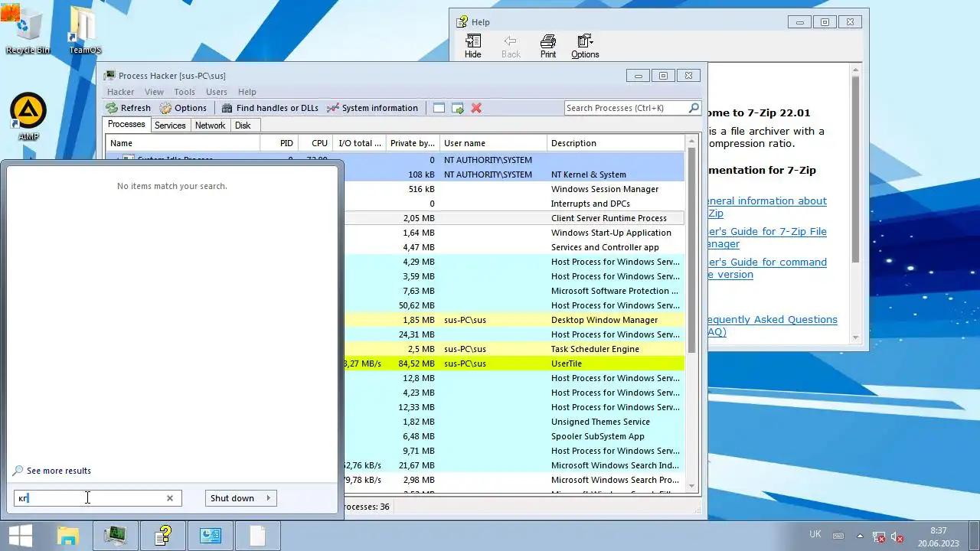Click the Process Hacker taskbar icon
The image size is (980, 551).
coord(116,536)
